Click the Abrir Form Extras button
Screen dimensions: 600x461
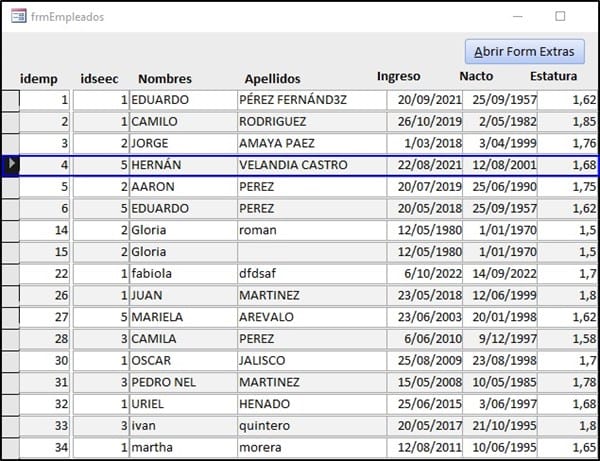(x=524, y=52)
